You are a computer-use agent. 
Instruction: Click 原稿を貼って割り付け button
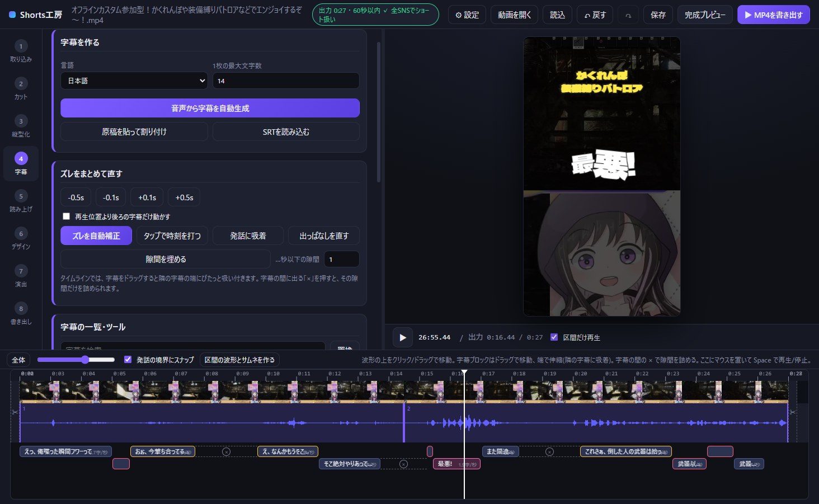[134, 131]
